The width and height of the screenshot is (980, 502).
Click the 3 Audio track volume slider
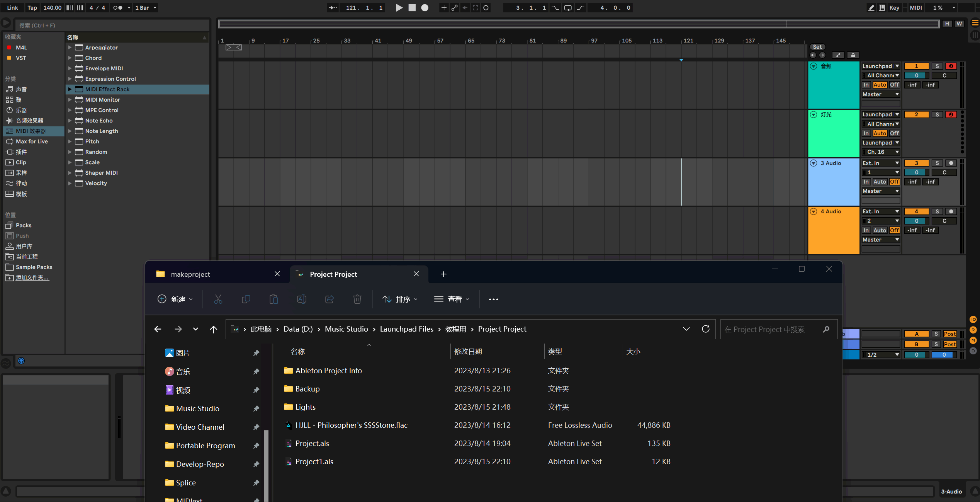tap(916, 172)
